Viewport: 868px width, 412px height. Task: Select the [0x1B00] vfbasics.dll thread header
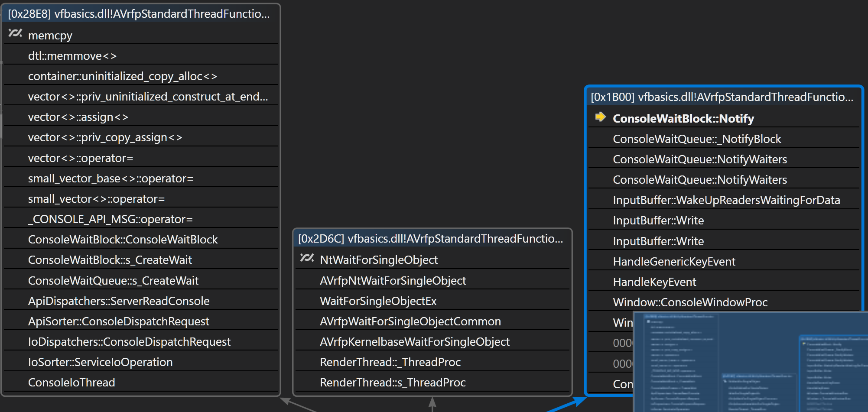(724, 97)
